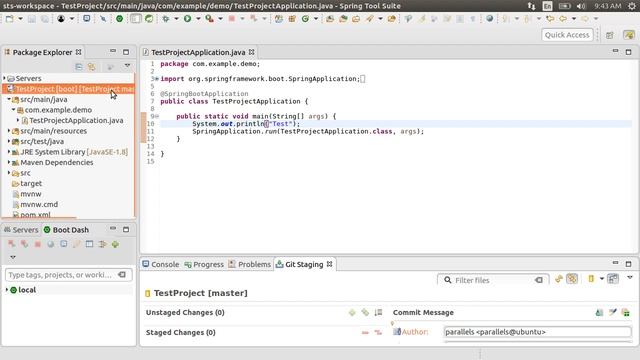Open the Debug configurations dropdown arrow
The width and height of the screenshot is (640, 360).
176,19
